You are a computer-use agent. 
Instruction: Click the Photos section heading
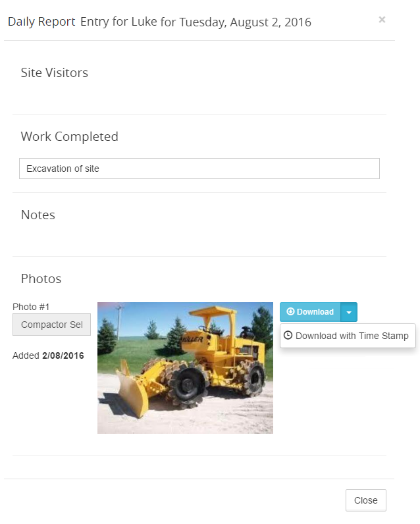pyautogui.click(x=41, y=278)
